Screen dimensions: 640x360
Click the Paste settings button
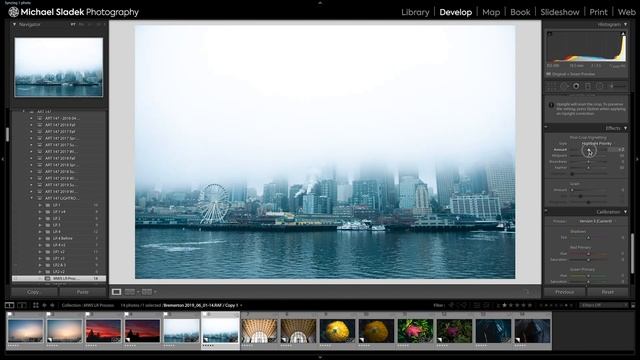pyautogui.click(x=82, y=292)
